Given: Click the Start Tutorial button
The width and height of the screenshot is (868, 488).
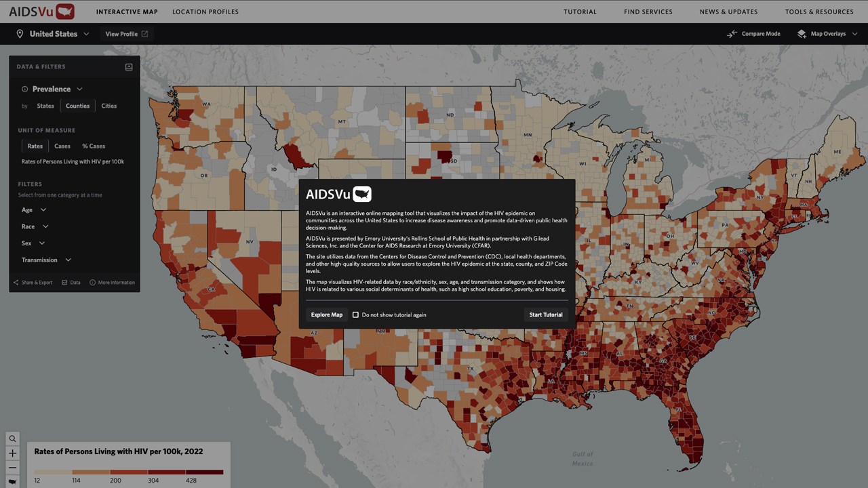Looking at the screenshot, I should [x=546, y=314].
